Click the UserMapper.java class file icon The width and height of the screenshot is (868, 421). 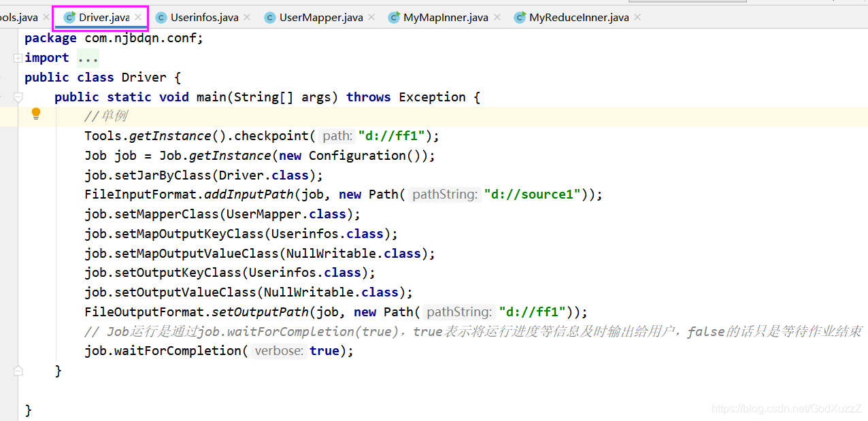(x=270, y=18)
